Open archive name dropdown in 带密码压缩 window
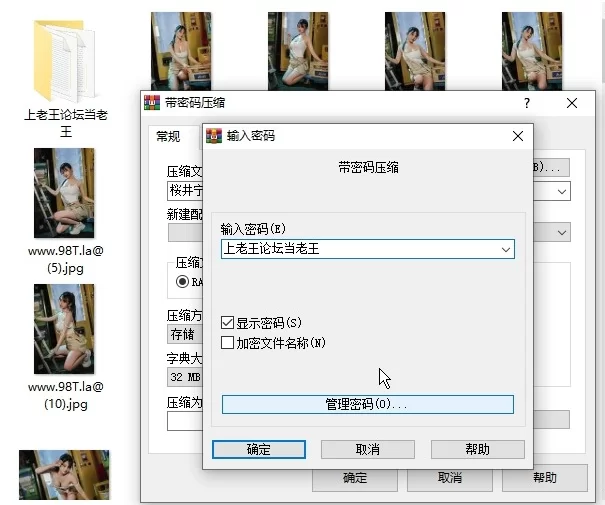The width and height of the screenshot is (605, 505). click(562, 191)
